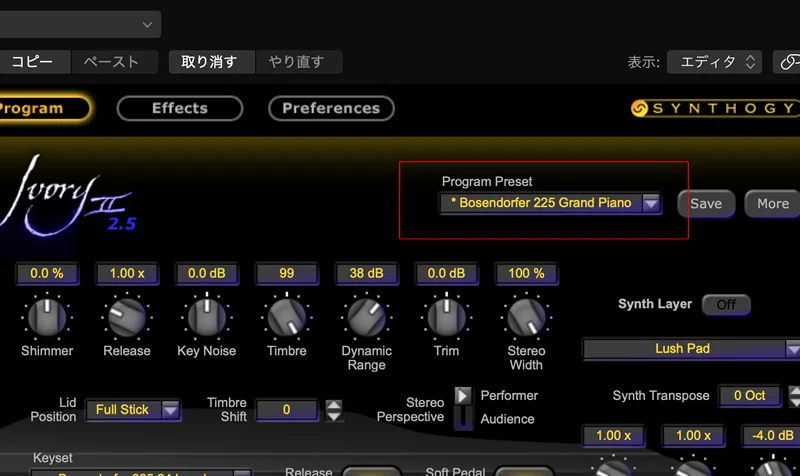Open the Lush Pad synth layer dropdown
800x476 pixels.
click(691, 349)
